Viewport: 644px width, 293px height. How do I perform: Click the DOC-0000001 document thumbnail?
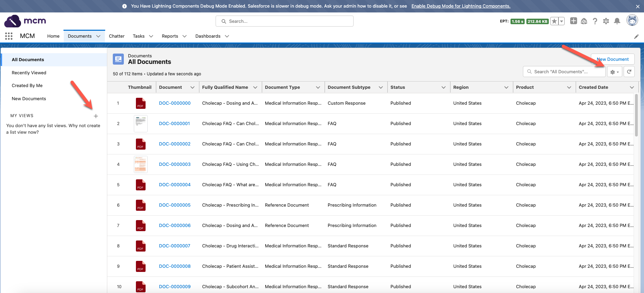[x=140, y=123]
